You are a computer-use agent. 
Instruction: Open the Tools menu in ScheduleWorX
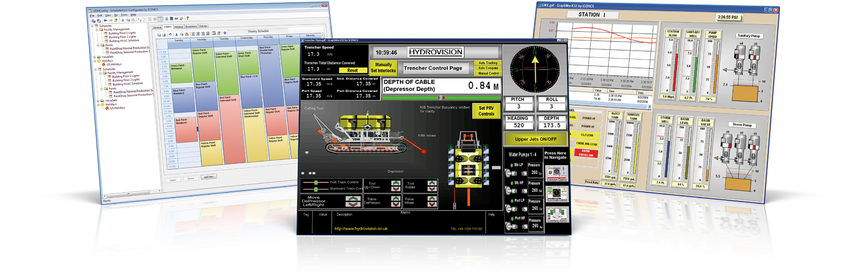click(123, 14)
